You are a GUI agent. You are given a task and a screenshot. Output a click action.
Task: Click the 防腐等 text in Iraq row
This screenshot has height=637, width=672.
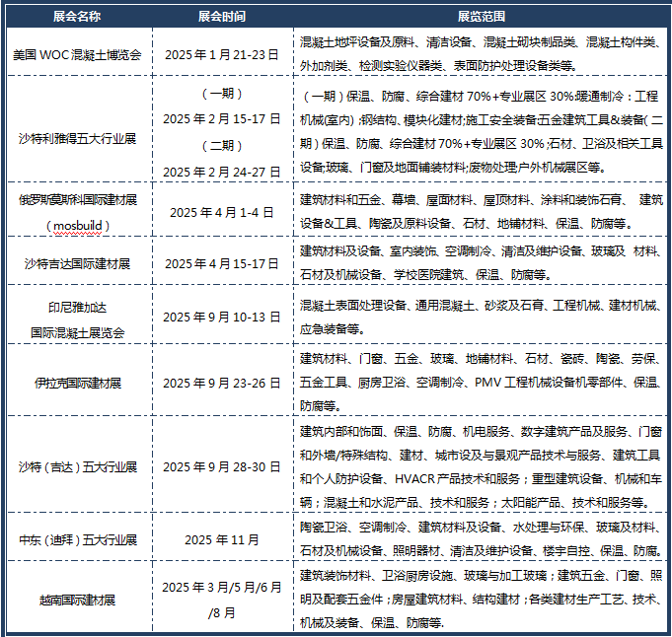click(321, 405)
